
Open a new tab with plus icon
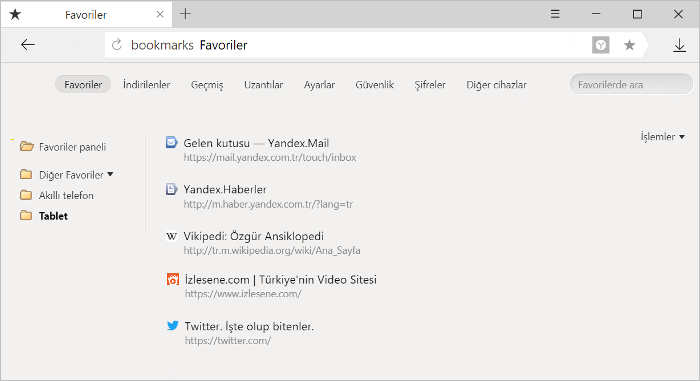pyautogui.click(x=185, y=14)
